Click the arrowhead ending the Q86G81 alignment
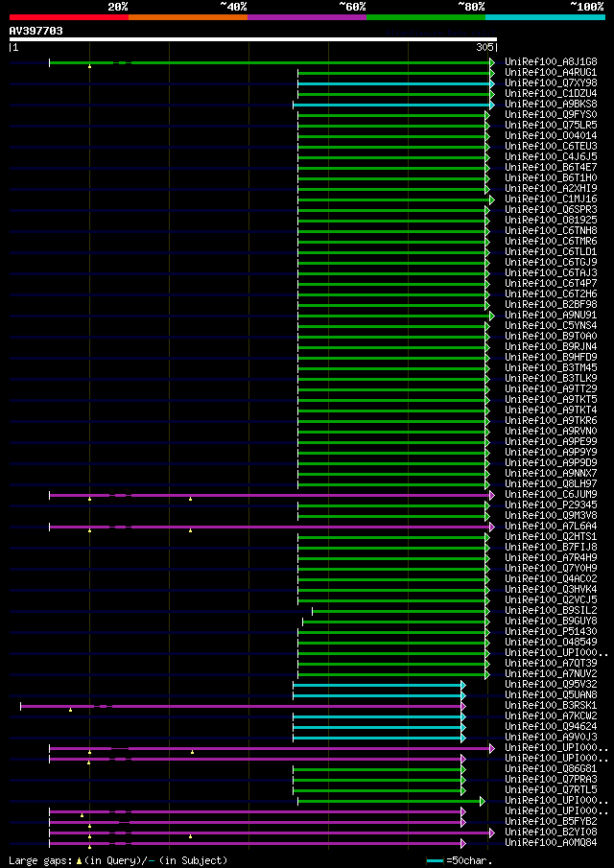The width and height of the screenshot is (614, 868). pos(463,769)
